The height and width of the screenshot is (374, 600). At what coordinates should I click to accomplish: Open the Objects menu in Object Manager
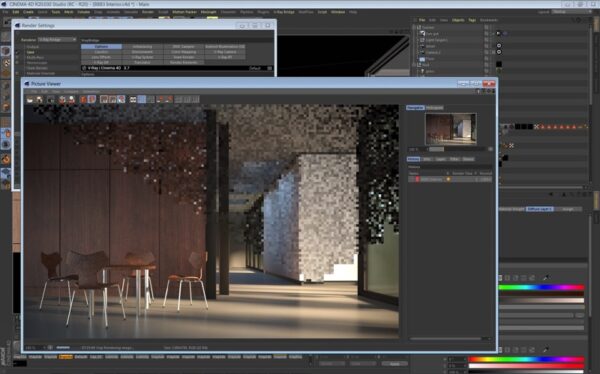coord(458,20)
